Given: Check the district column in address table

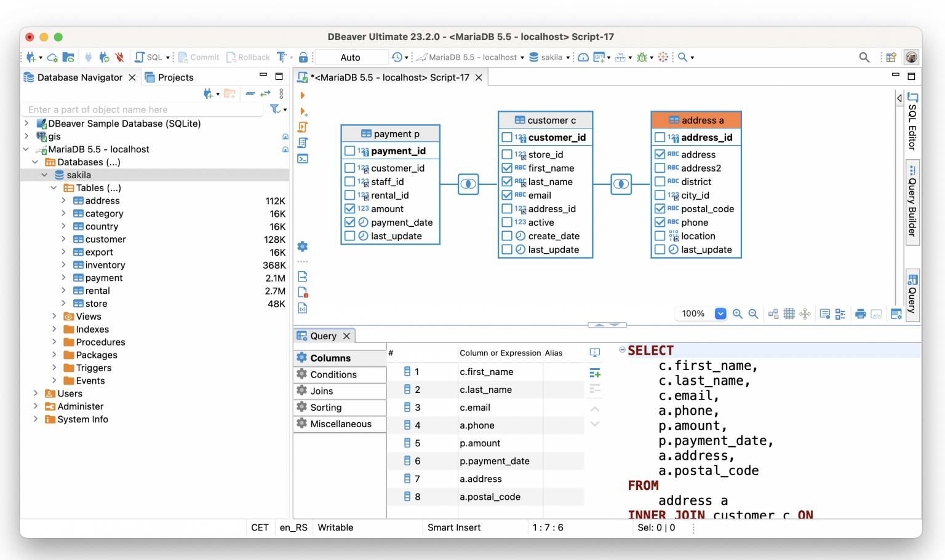Looking at the screenshot, I should pyautogui.click(x=660, y=181).
